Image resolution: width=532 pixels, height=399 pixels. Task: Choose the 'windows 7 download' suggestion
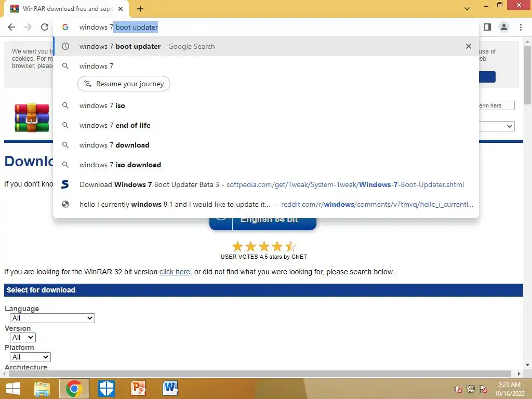pos(266,145)
